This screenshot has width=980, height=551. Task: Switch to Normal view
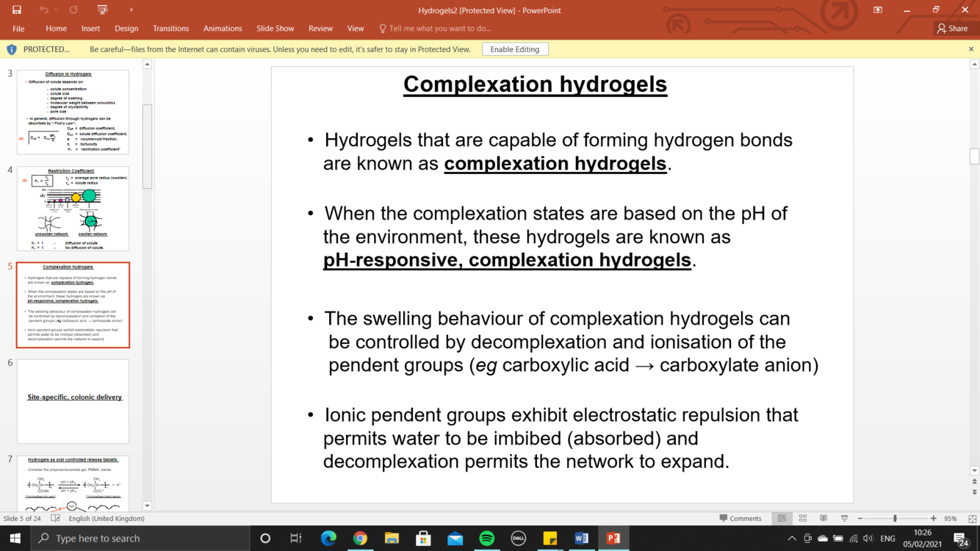point(782,519)
